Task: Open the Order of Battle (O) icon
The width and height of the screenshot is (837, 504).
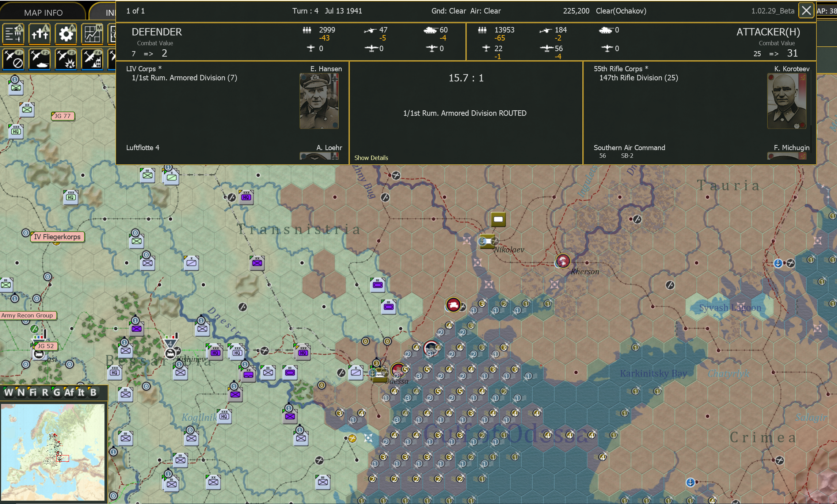Action: click(13, 34)
